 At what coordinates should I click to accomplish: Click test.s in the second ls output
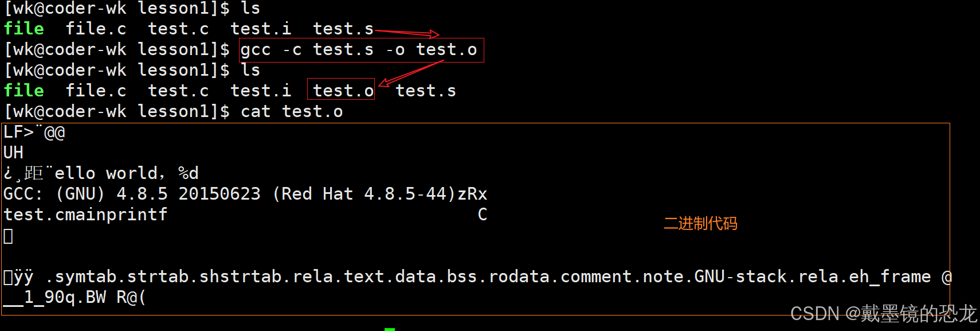pos(425,91)
